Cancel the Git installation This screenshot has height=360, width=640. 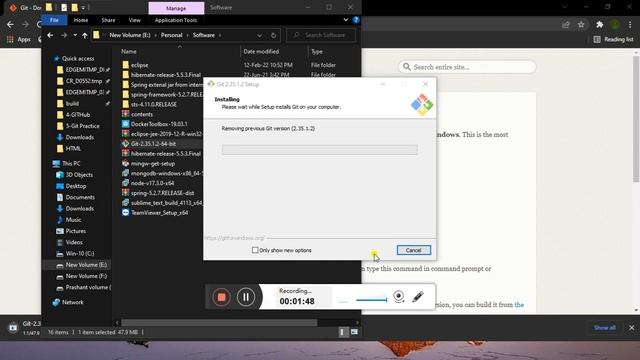(x=413, y=250)
